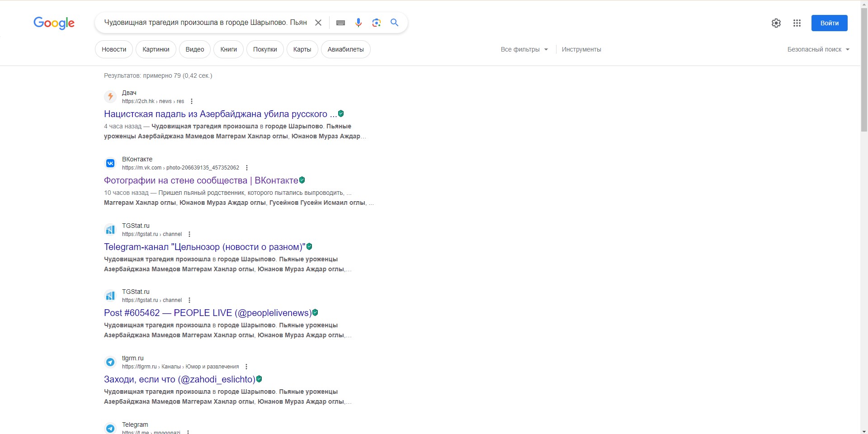Open Post #605462 PEOPLE LIVE link

pyautogui.click(x=208, y=313)
